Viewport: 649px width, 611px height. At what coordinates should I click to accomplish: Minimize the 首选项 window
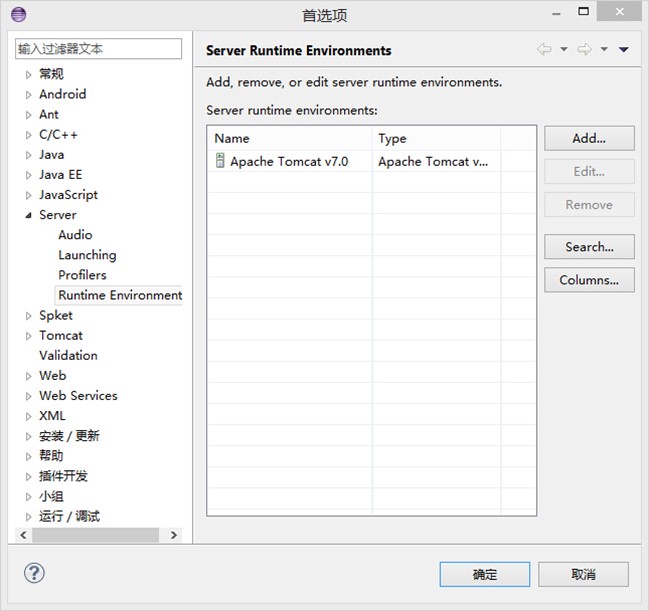556,14
